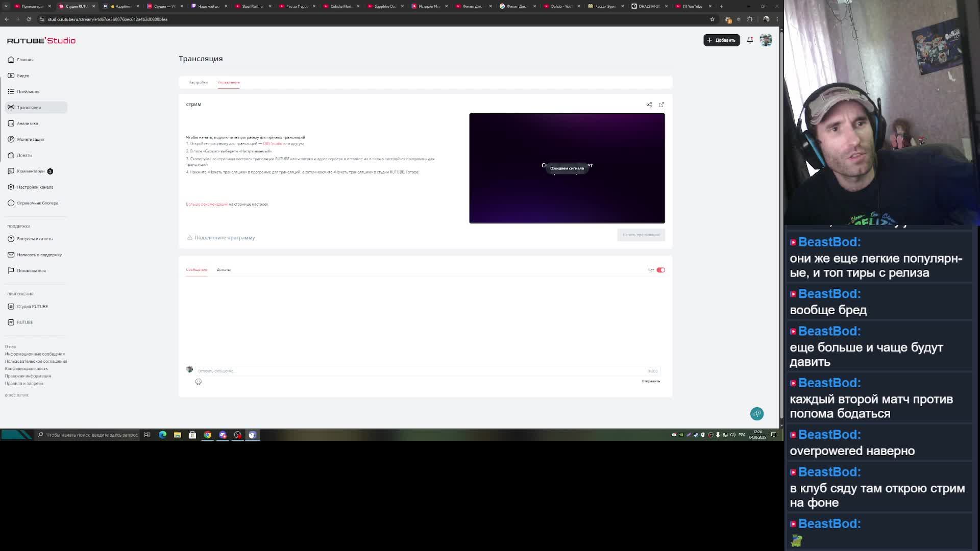Open notifications bell icon

750,40
